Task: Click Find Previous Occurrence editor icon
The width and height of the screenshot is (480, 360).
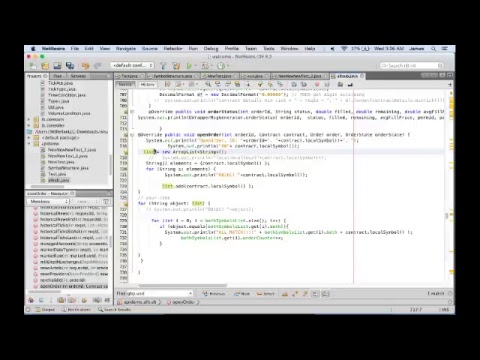Action: click(x=218, y=85)
